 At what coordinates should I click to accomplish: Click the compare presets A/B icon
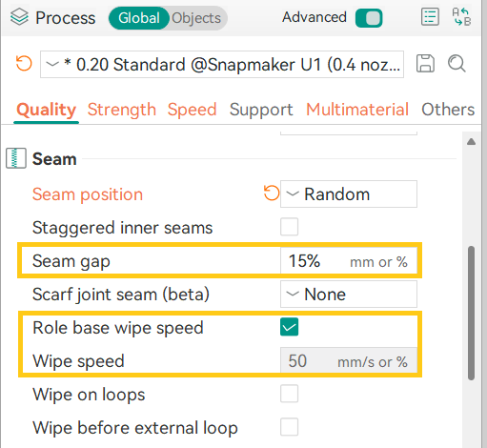tap(461, 17)
